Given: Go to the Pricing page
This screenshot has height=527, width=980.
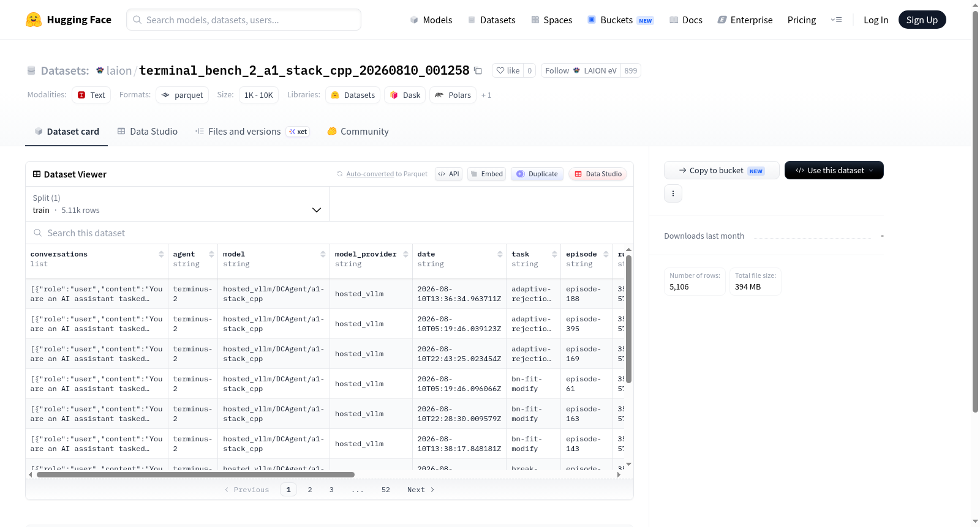Looking at the screenshot, I should (802, 20).
